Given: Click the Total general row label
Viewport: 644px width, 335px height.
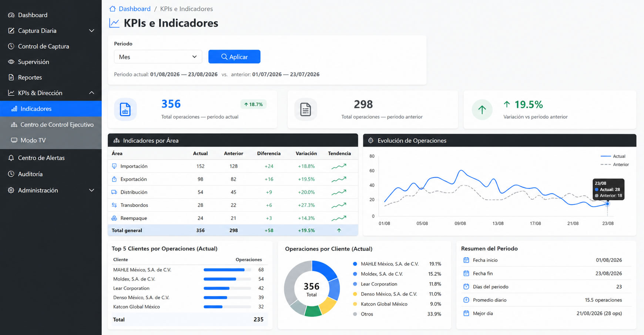Looking at the screenshot, I should tap(127, 230).
